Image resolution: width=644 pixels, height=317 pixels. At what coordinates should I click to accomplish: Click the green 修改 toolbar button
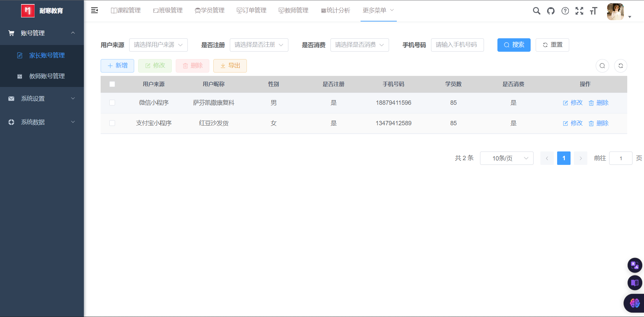point(155,66)
